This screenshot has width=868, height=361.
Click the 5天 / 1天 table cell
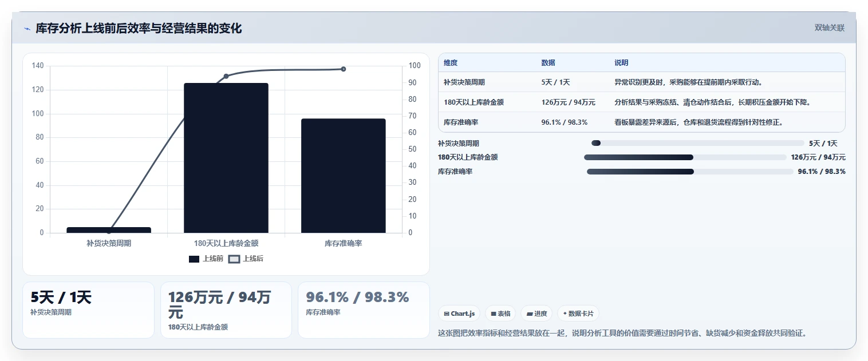tap(555, 82)
